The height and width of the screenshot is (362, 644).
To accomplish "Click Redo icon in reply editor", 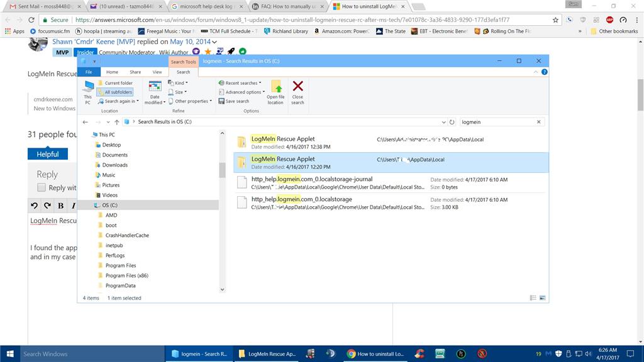I will point(47,206).
